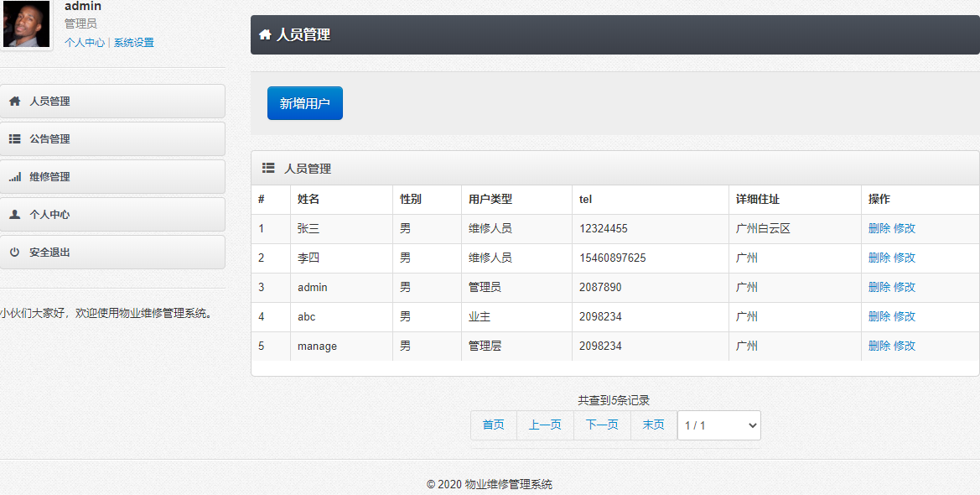This screenshot has width=980, height=495.
Task: Select 安全退出 to log out
Action: tap(112, 253)
